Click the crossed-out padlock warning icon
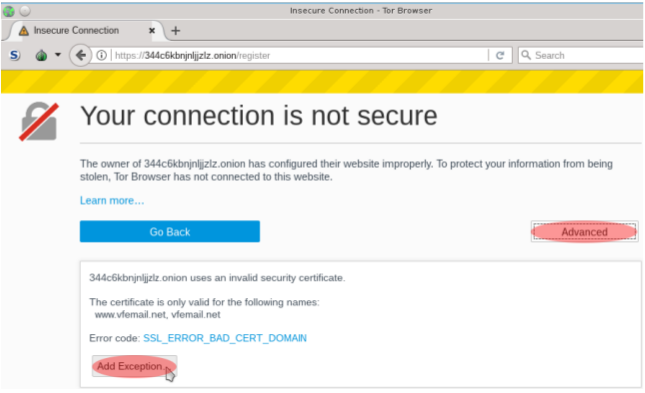645x393 pixels. (39, 122)
